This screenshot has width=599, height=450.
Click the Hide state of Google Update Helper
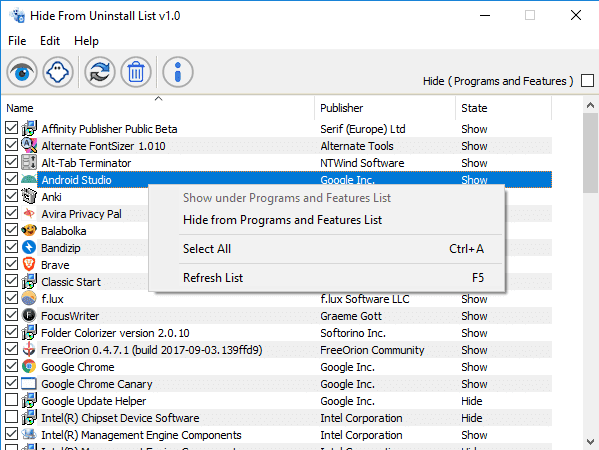(x=471, y=401)
